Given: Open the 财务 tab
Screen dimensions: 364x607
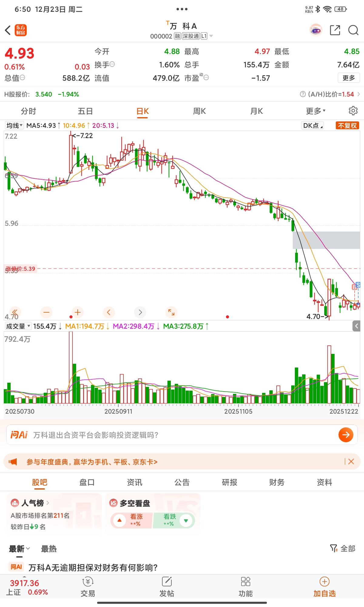Looking at the screenshot, I should click(x=277, y=482).
